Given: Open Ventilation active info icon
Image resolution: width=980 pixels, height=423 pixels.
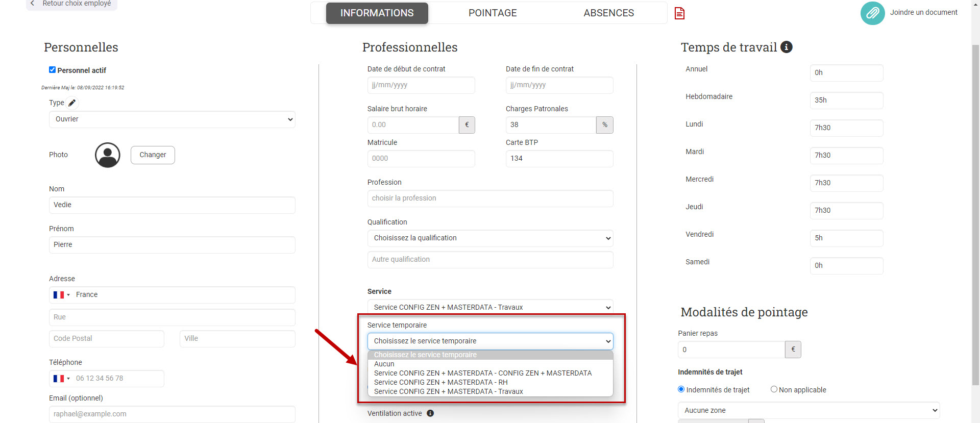Looking at the screenshot, I should pos(430,413).
